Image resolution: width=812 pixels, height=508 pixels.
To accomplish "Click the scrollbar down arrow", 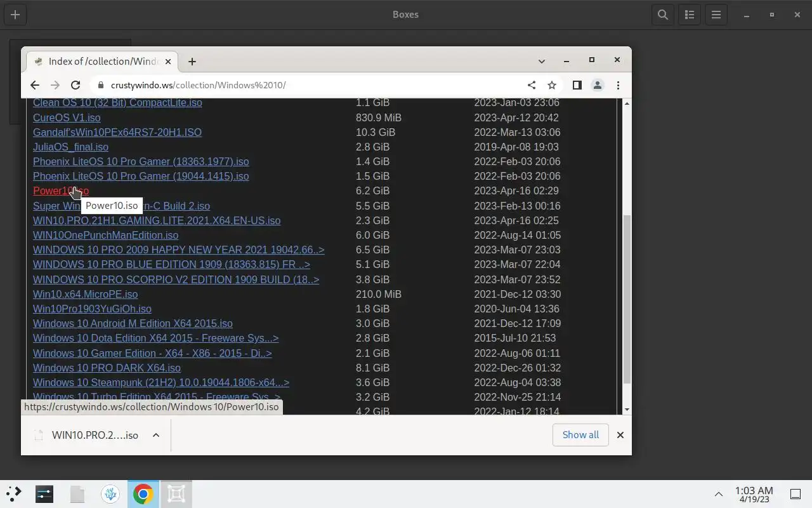I will (x=627, y=410).
